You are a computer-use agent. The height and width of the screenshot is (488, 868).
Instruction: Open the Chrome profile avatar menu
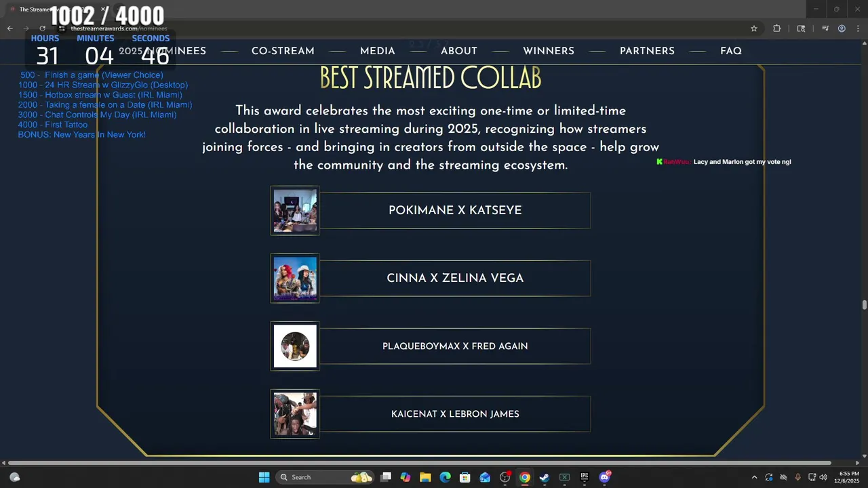click(842, 28)
